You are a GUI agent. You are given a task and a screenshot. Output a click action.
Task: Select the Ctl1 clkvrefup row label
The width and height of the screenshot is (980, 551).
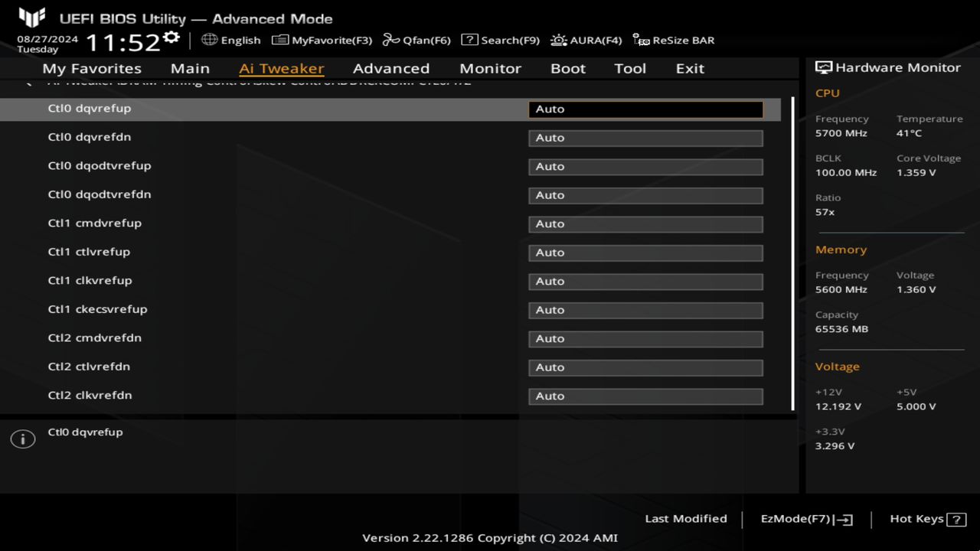[90, 281]
